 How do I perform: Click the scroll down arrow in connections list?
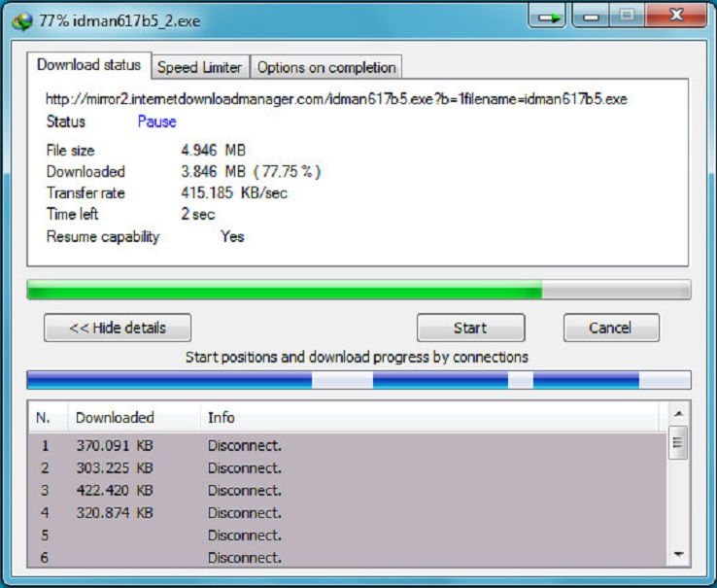(x=678, y=555)
